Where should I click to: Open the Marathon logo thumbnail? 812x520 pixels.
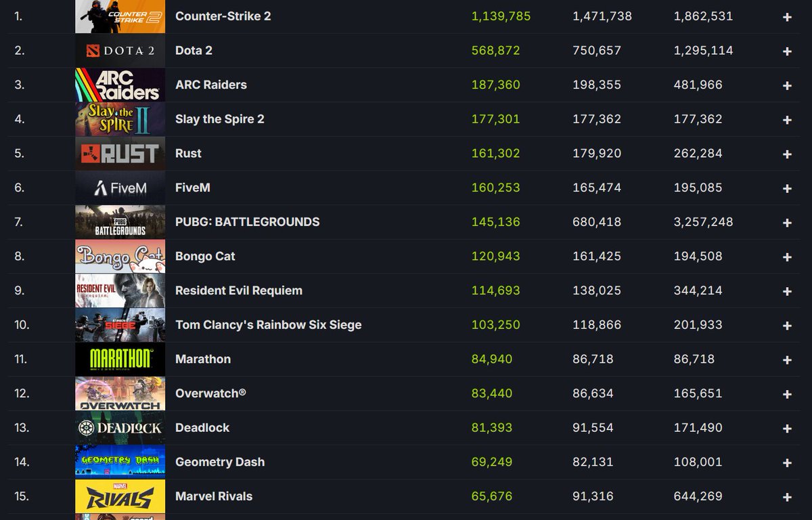coord(120,359)
